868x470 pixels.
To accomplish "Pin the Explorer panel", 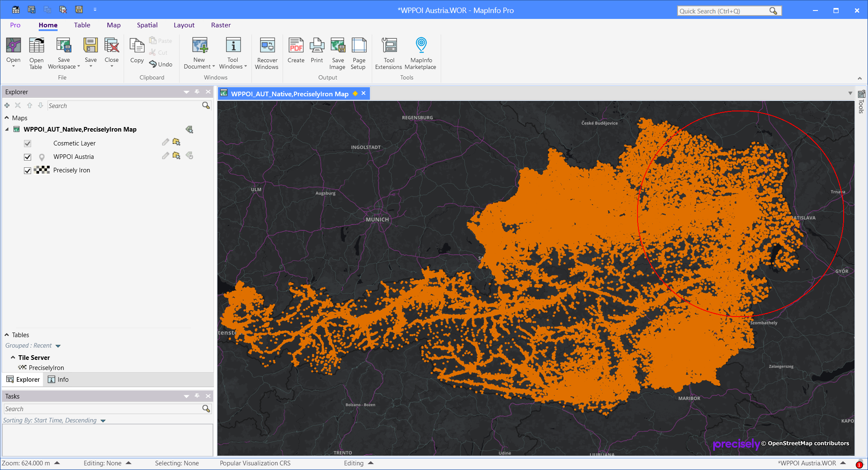I will click(197, 92).
